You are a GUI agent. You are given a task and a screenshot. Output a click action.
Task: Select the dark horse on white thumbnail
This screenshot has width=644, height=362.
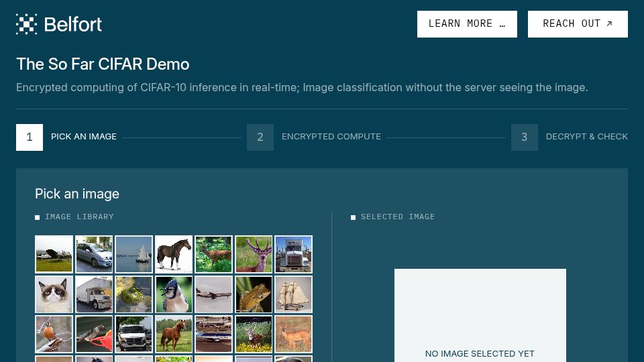click(173, 254)
